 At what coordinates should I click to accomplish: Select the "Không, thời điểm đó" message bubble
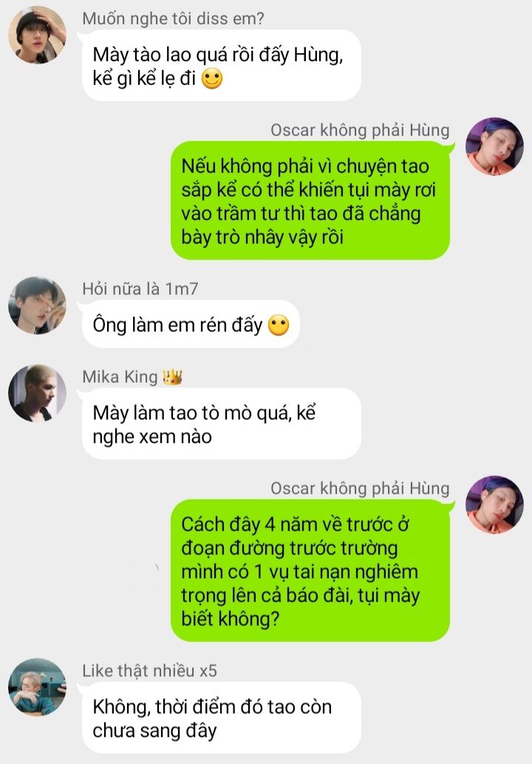(222, 717)
